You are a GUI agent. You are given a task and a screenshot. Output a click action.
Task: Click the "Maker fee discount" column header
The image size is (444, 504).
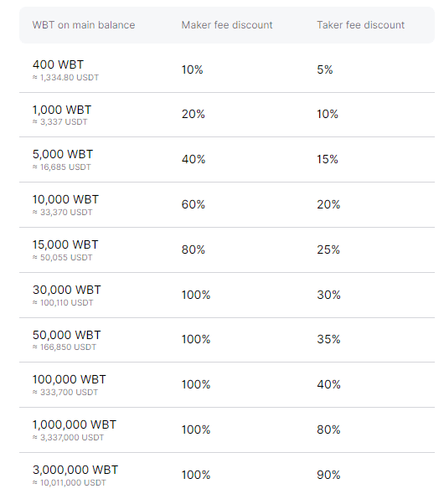click(x=227, y=25)
